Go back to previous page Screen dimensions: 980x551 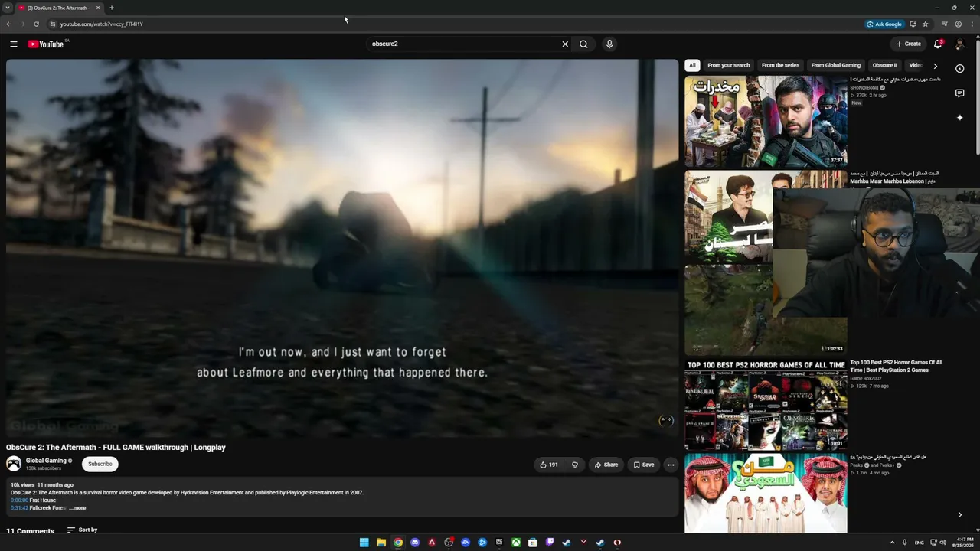click(x=8, y=24)
